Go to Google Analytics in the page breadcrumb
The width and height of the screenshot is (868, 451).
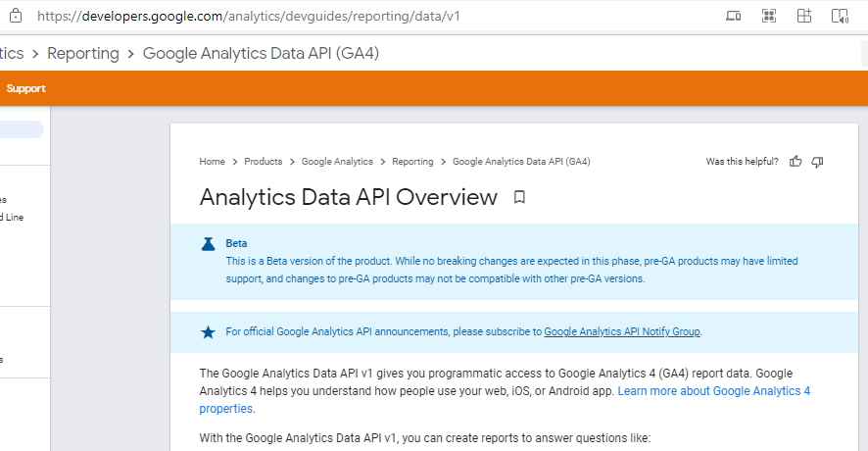[337, 161]
